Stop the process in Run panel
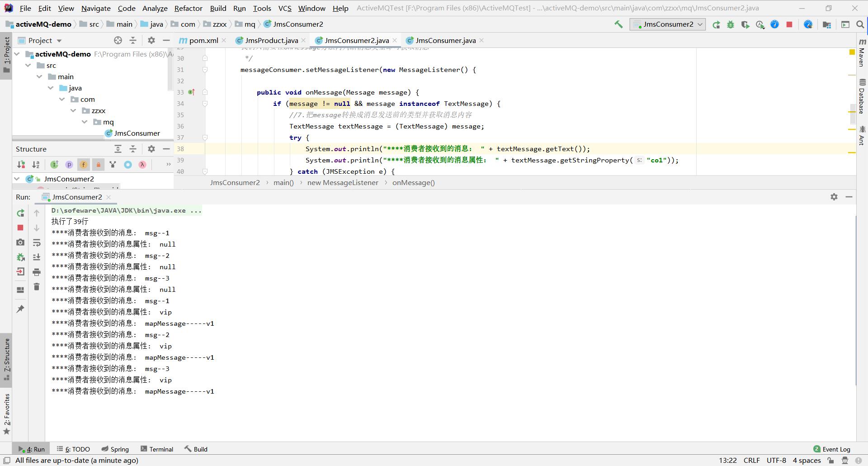868x466 pixels. 20,228
